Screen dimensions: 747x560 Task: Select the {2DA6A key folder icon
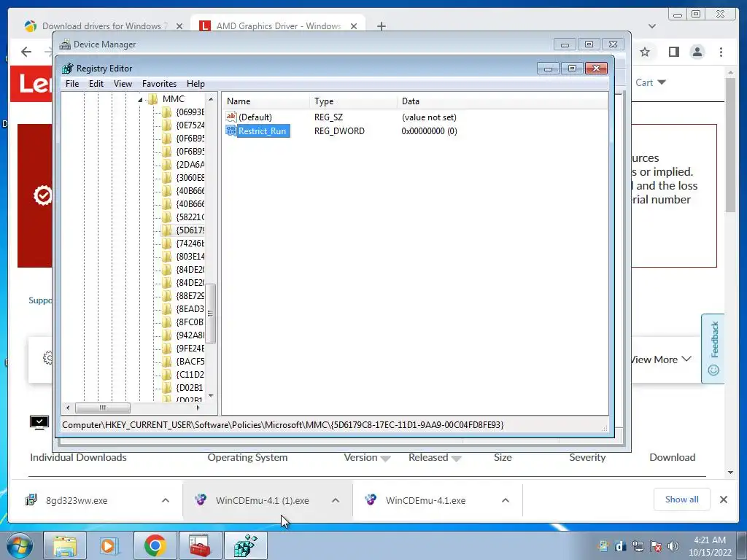[x=167, y=165]
